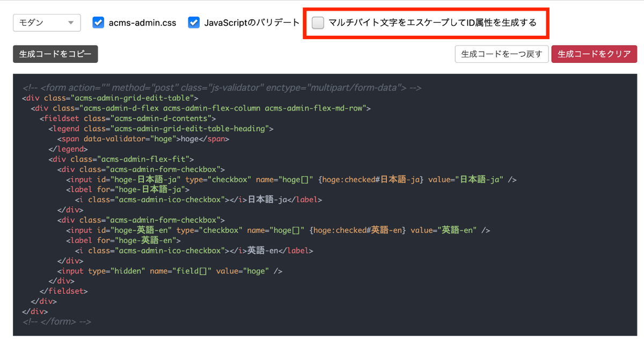Image resolution: width=644 pixels, height=339 pixels.
Task: Select the 英語-en checkbox code block
Action: point(161,230)
